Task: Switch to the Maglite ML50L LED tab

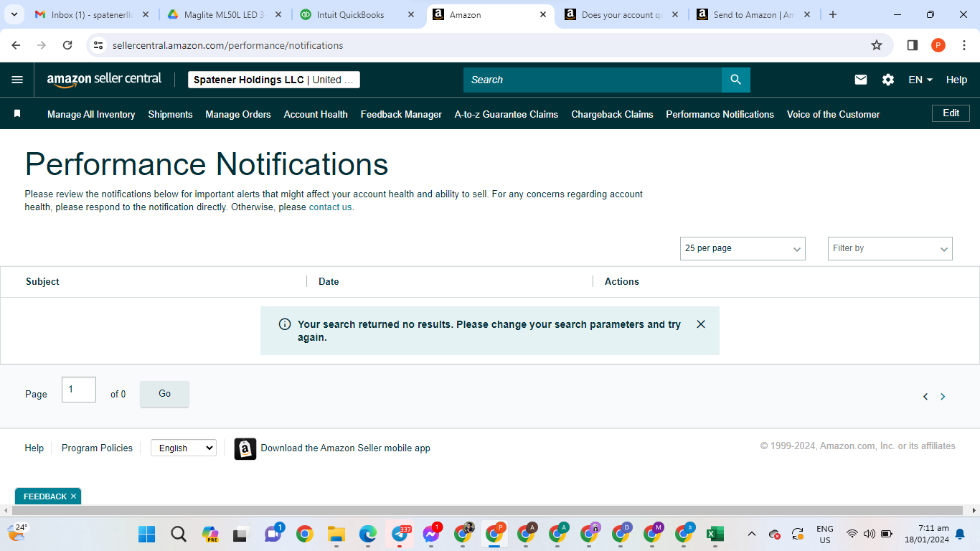Action: click(225, 14)
